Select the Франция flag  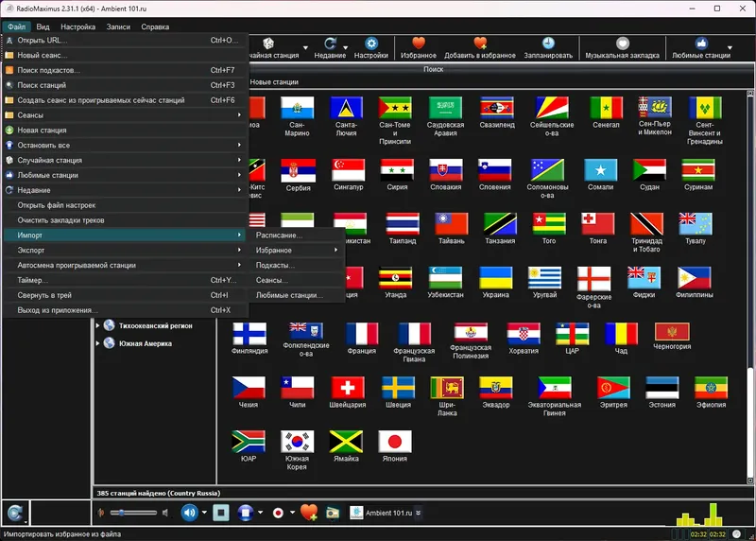(x=362, y=334)
